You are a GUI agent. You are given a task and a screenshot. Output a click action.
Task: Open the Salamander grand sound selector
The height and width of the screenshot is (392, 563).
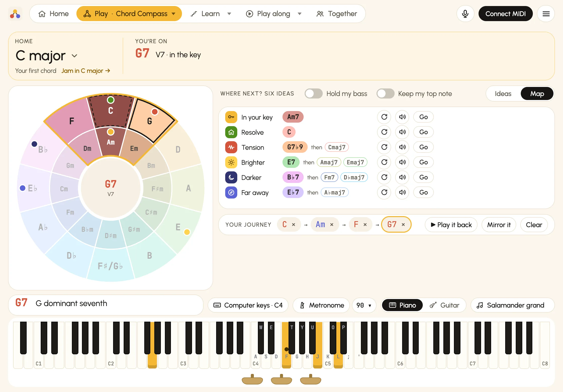[x=512, y=305]
